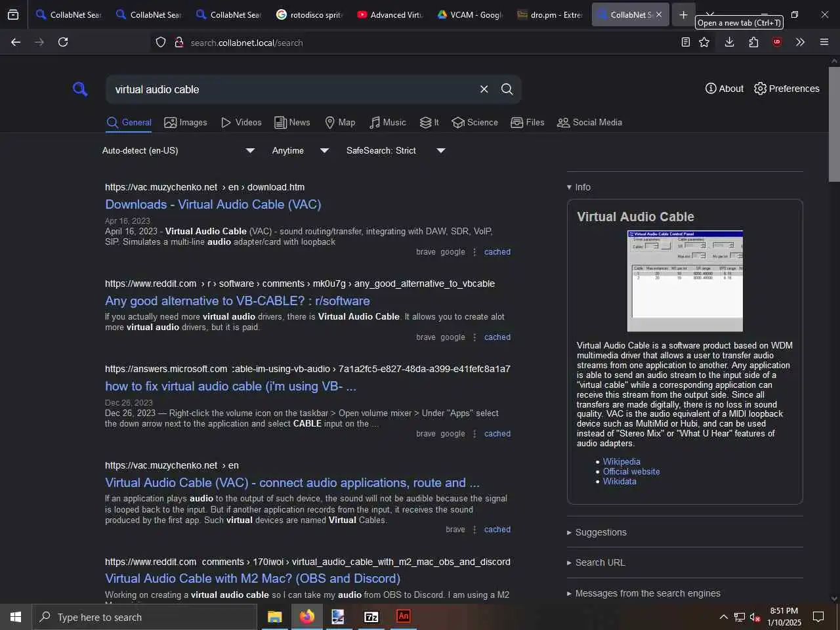Open a new browser tab

click(683, 14)
